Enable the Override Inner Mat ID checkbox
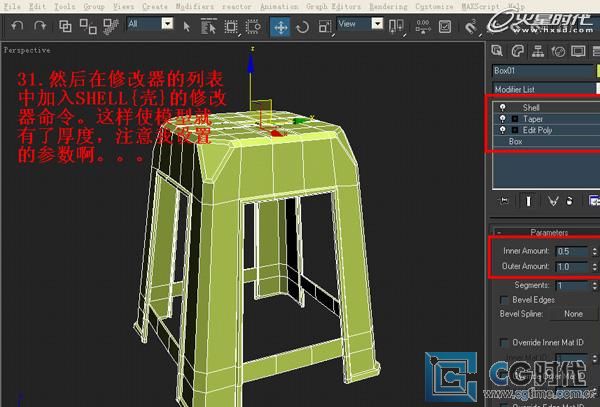This screenshot has width=600, height=407. tap(504, 342)
